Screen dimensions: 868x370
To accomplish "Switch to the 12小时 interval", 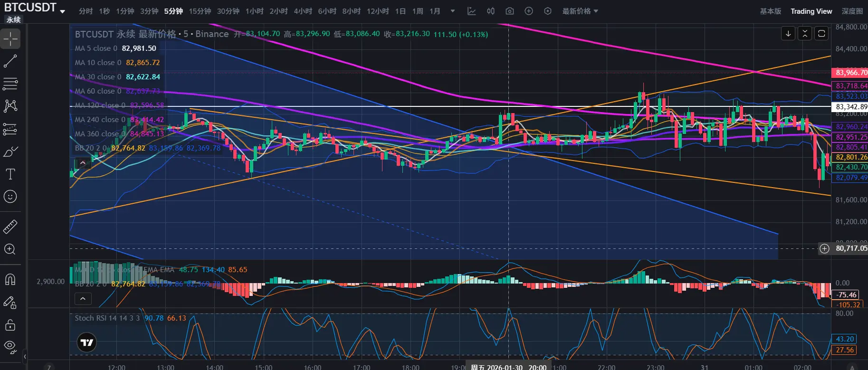I will click(378, 11).
